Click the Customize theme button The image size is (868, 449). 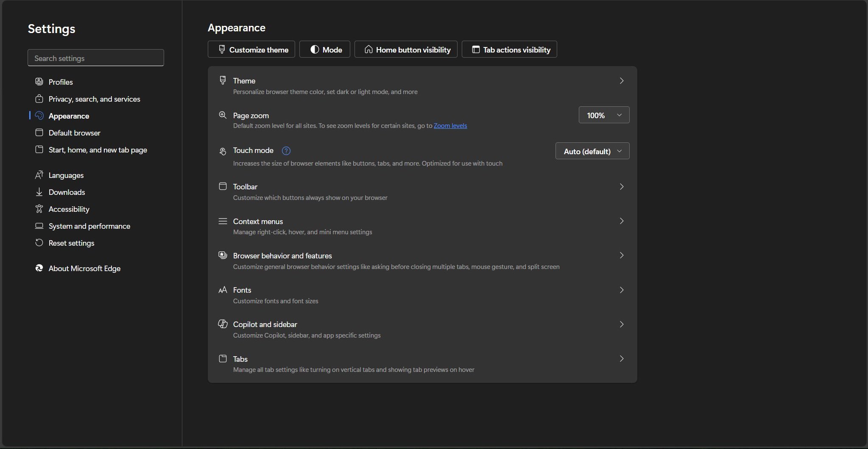coord(251,49)
